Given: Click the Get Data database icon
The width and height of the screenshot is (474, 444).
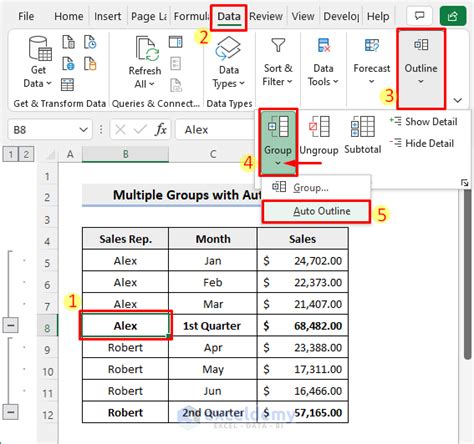Looking at the screenshot, I should coord(40,49).
